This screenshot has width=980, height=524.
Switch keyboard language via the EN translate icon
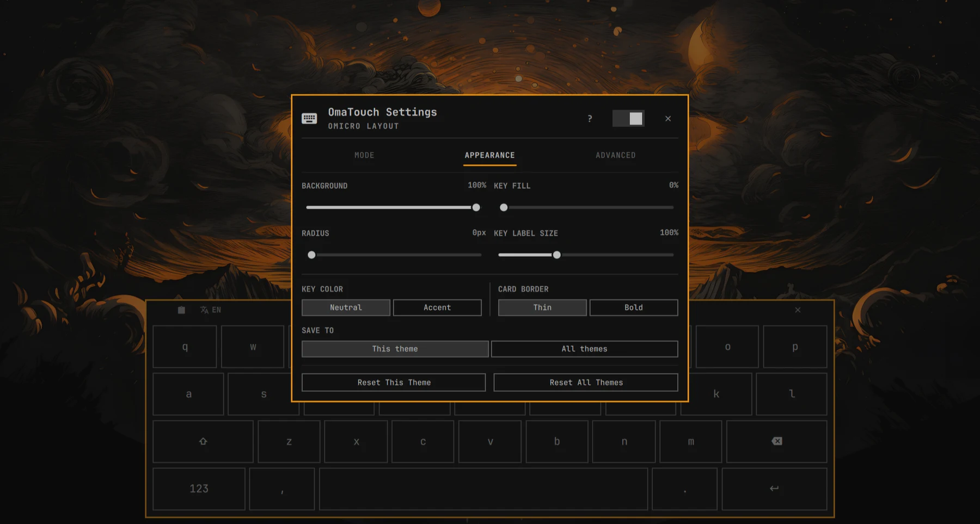pos(211,310)
